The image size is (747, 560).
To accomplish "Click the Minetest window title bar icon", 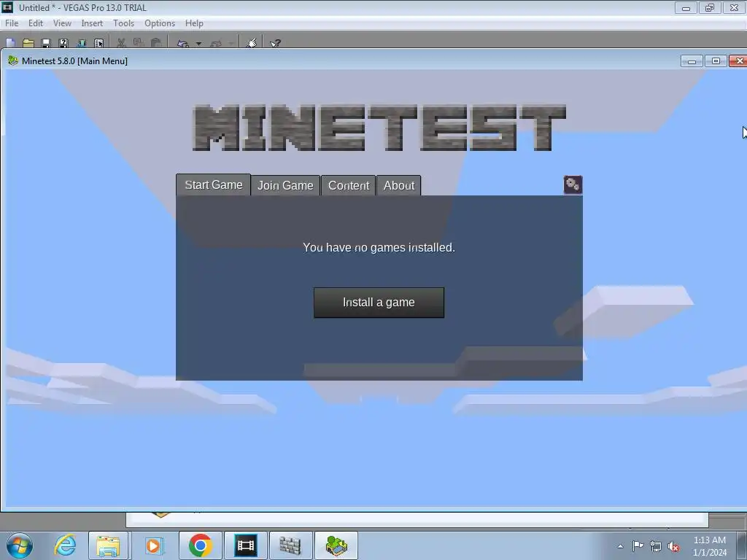I will pyautogui.click(x=13, y=61).
